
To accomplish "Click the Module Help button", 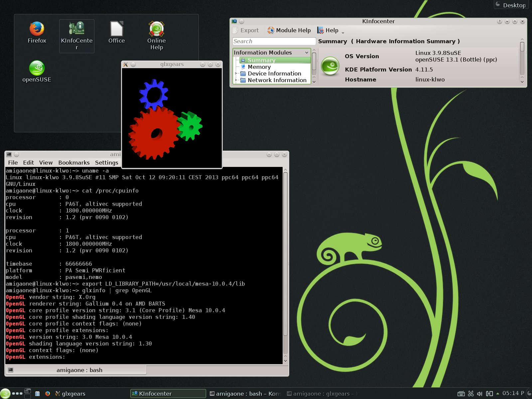I will [x=289, y=31].
